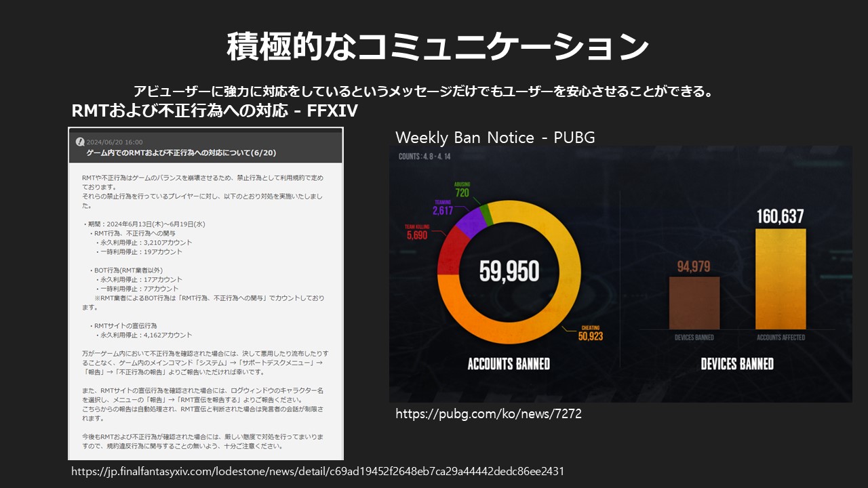The height and width of the screenshot is (488, 868).
Task: Click the ACCOUNTS BANNED chart title
Action: (509, 365)
